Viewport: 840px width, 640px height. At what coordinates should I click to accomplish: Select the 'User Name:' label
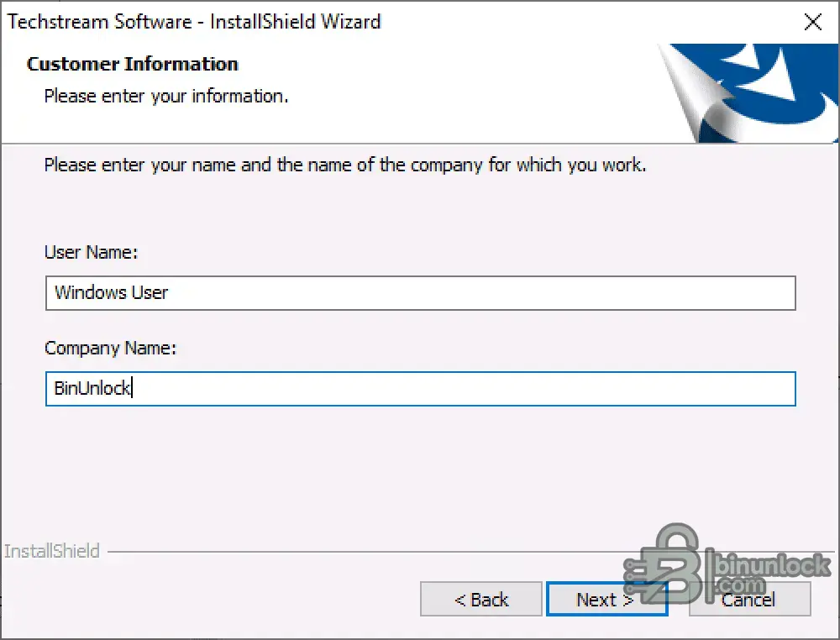coord(91,252)
